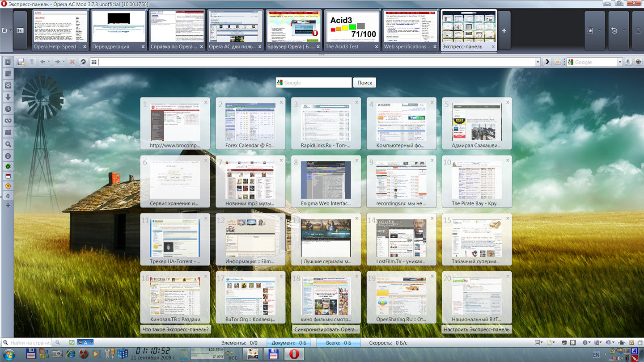Open the History clock panel icon

(8, 109)
